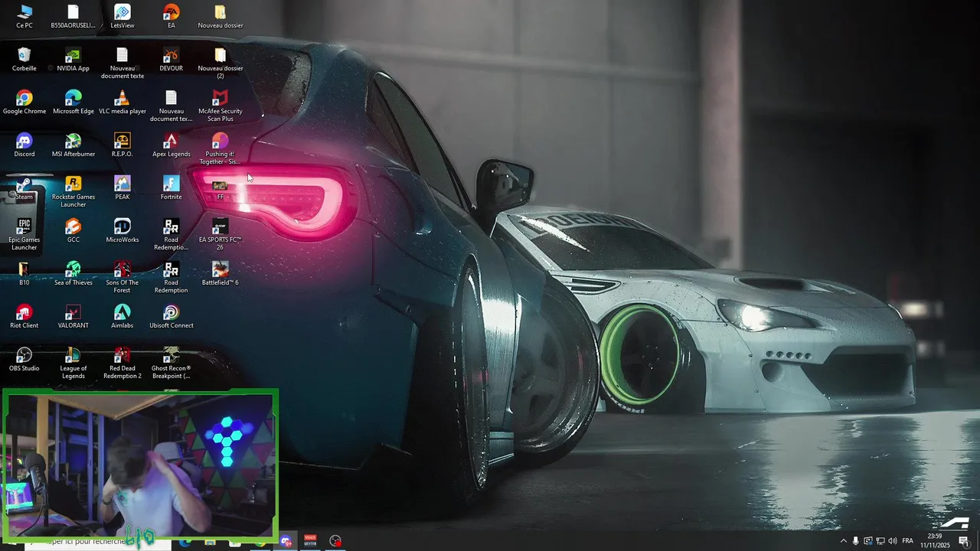This screenshot has width=980, height=551.
Task: Select the B10 desktop icon
Action: click(24, 274)
